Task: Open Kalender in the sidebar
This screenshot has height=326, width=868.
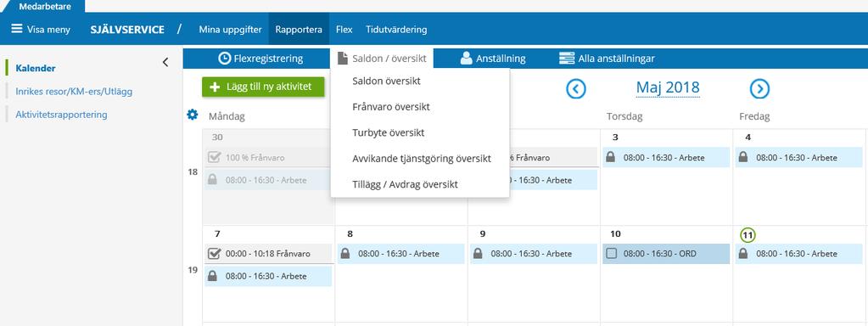Action: coord(36,69)
